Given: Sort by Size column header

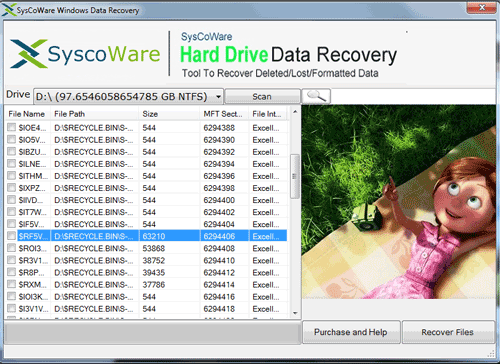Looking at the screenshot, I should (x=169, y=114).
